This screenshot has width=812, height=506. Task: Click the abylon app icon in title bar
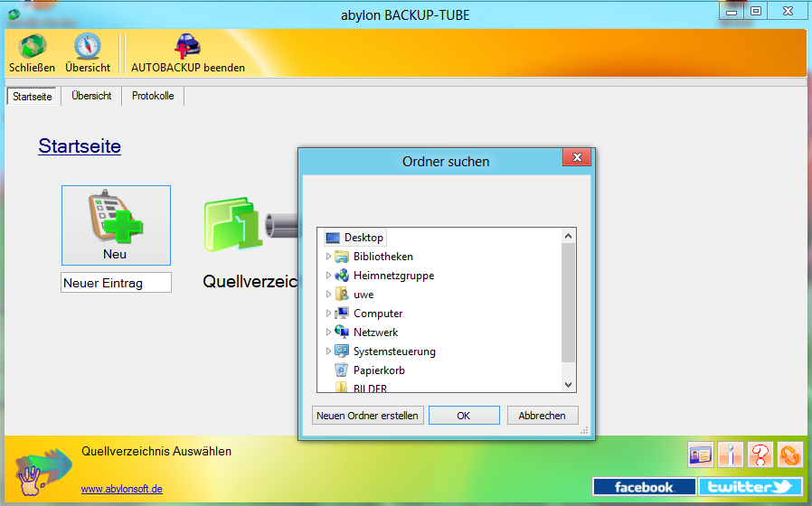coord(14,14)
